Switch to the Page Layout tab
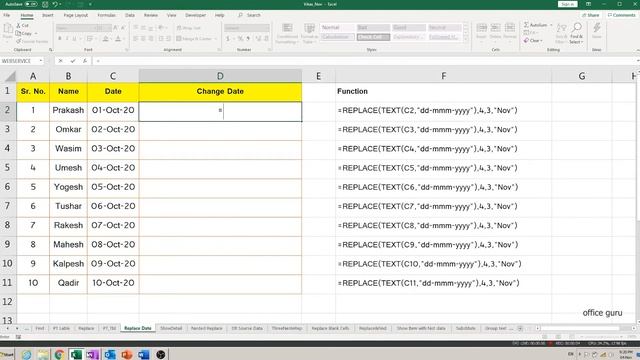 [76, 15]
